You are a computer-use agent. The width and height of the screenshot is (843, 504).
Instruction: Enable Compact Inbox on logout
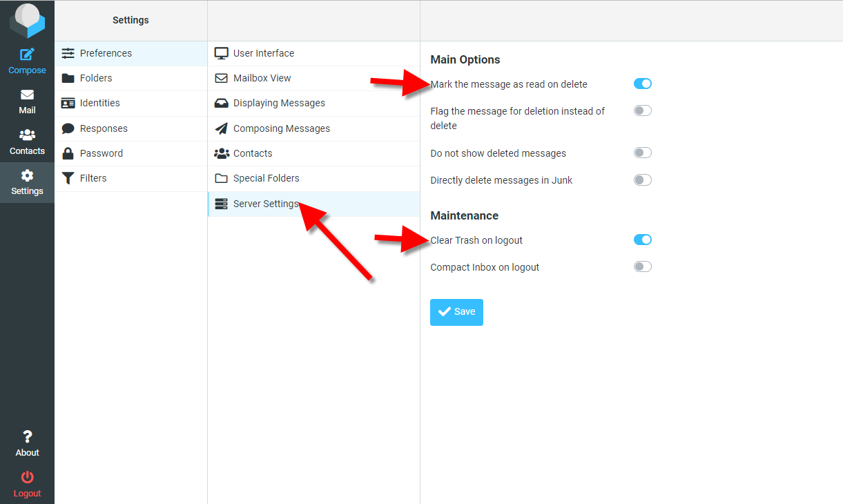[x=643, y=266]
